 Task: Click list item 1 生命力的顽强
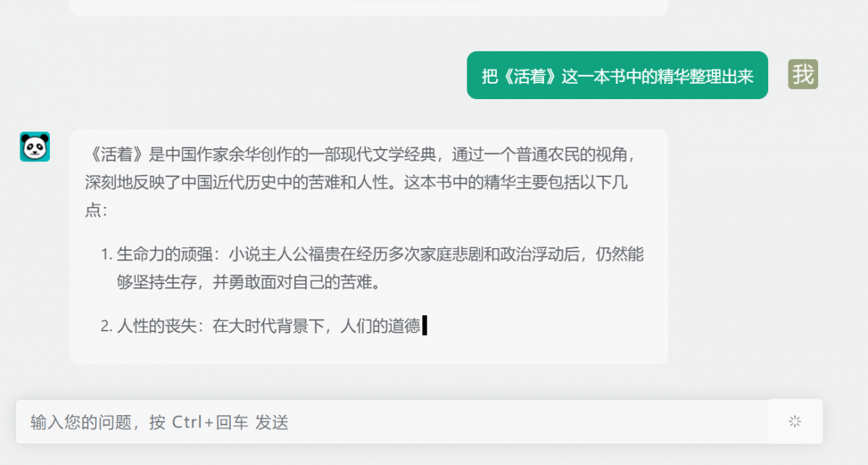pos(362,268)
